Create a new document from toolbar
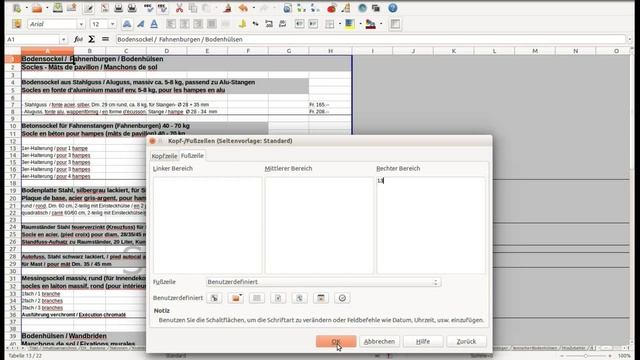This screenshot has height=360, width=640. [17, 8]
